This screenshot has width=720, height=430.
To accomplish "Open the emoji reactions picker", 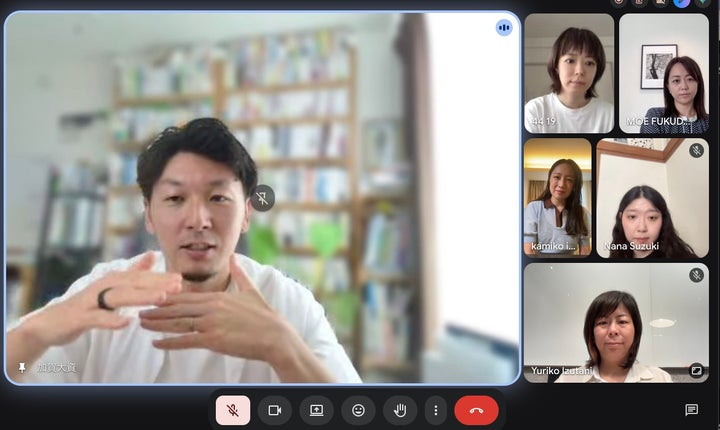I will [358, 410].
